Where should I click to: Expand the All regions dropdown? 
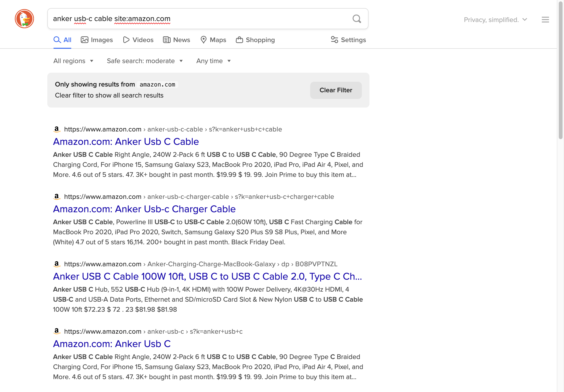click(73, 61)
